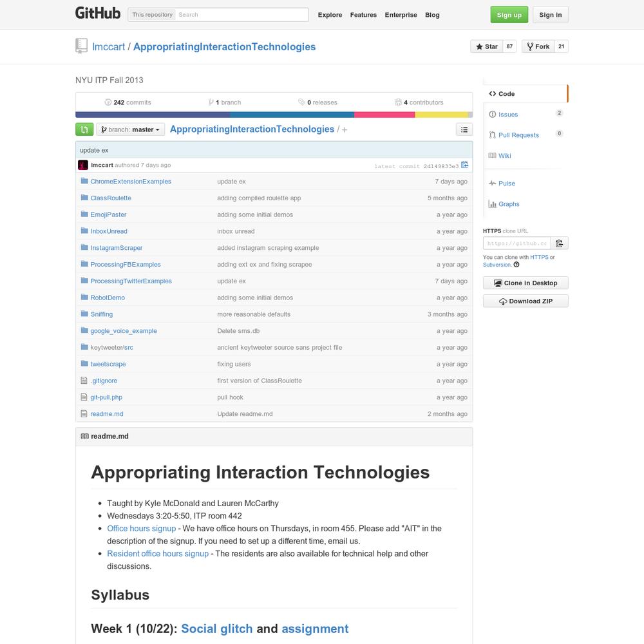Open the Office hours signup link
644x644 pixels.
pos(141,529)
